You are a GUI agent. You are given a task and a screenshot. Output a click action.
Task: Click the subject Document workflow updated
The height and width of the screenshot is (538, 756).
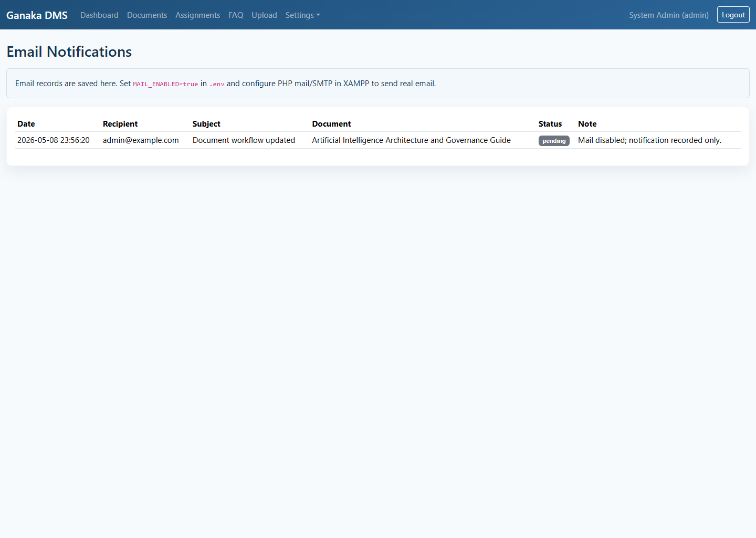click(244, 140)
